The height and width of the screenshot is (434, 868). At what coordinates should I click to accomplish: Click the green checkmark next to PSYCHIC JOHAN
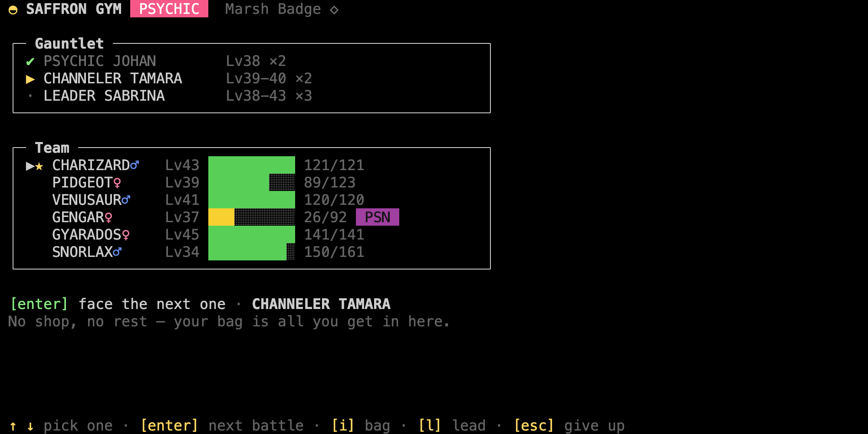30,61
